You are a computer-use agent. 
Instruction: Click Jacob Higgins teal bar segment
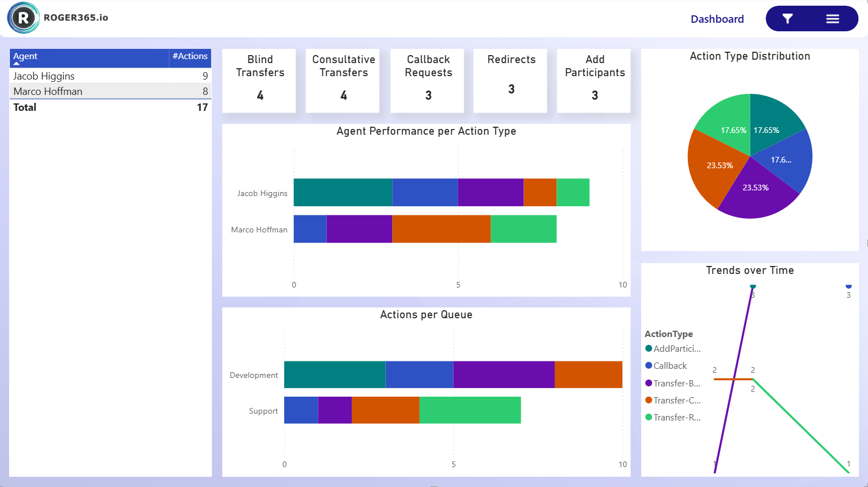pos(343,192)
